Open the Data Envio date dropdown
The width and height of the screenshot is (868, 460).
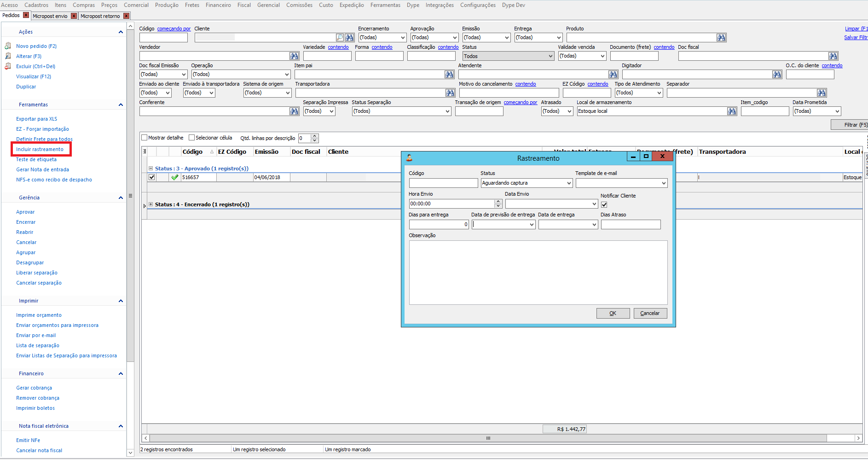pyautogui.click(x=594, y=204)
